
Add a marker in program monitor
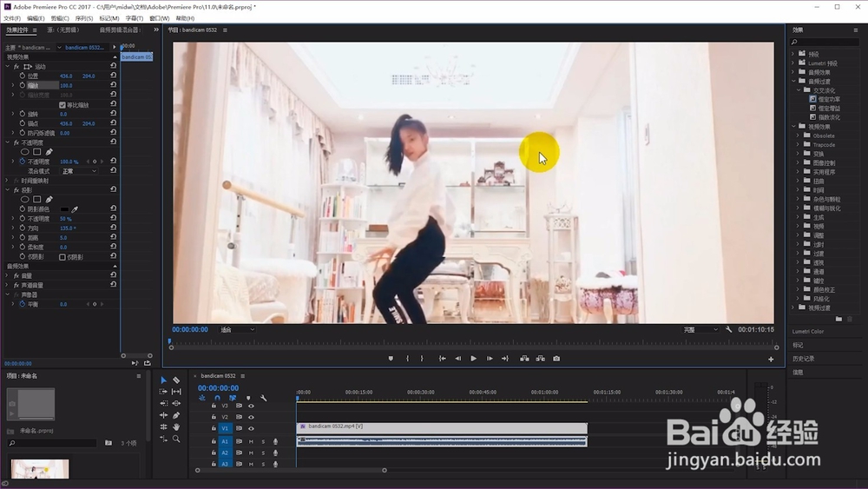[391, 359]
